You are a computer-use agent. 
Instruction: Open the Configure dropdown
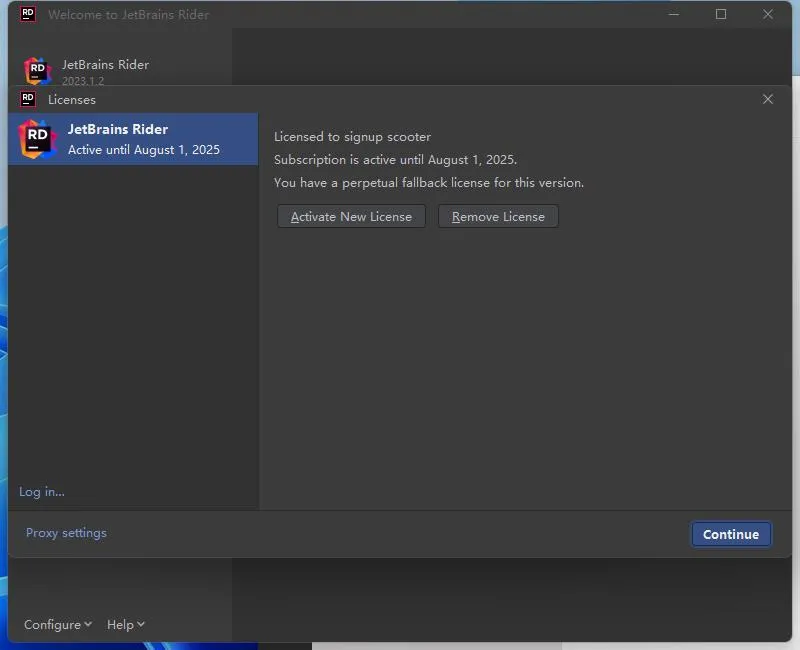tap(58, 624)
